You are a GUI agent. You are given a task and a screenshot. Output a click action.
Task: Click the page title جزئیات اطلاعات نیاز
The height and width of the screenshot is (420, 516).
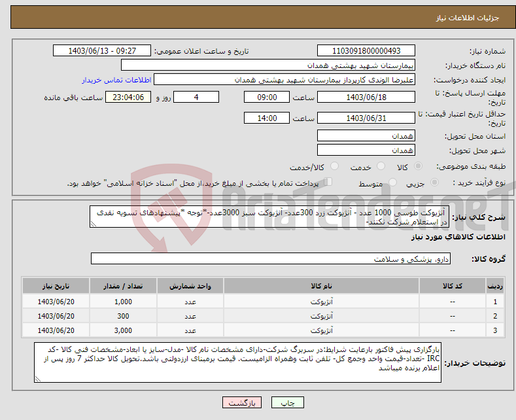pyautogui.click(x=468, y=18)
